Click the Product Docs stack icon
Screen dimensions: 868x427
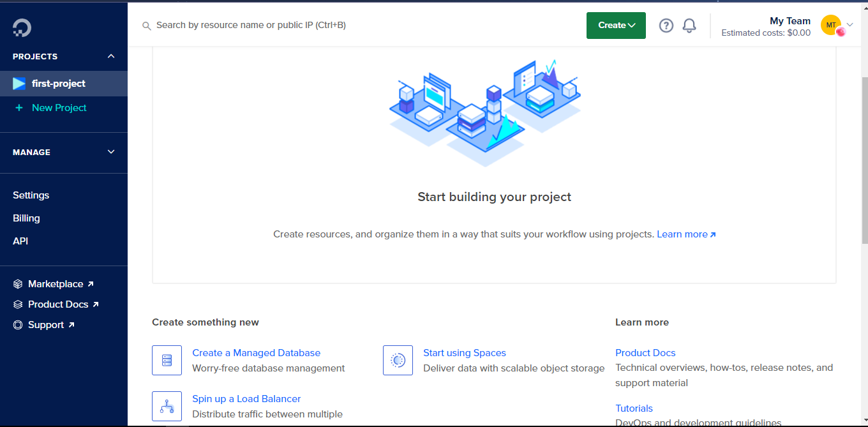coord(18,304)
